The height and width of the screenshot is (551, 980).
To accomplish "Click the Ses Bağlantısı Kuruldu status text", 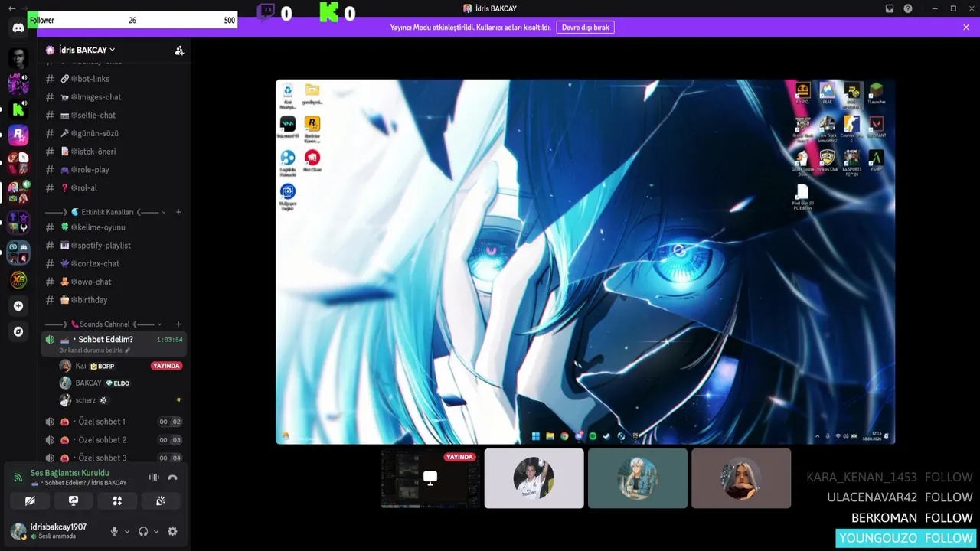I will 70,473.
